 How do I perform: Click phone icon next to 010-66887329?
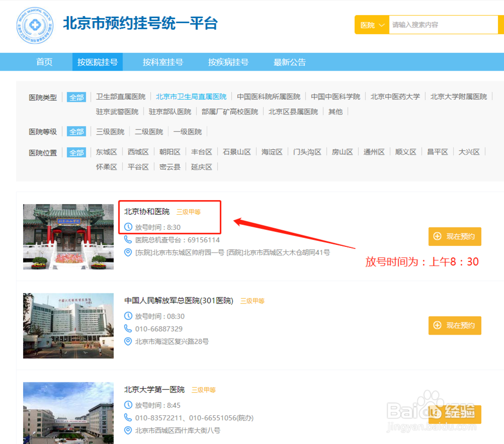point(128,329)
